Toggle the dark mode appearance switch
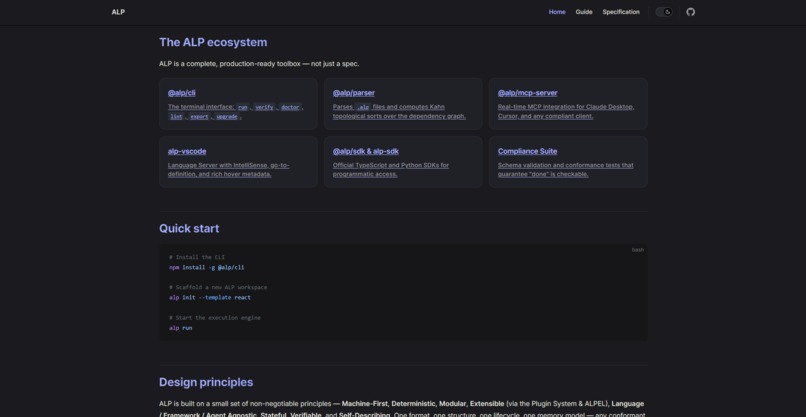Image resolution: width=806 pixels, height=417 pixels. click(x=664, y=12)
